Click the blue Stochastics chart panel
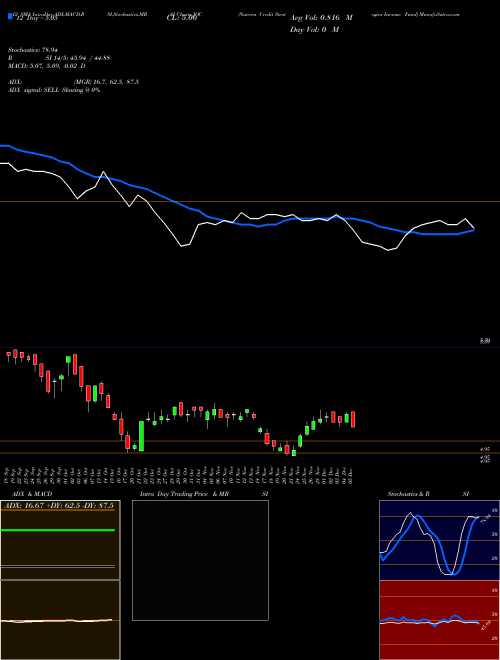The height and width of the screenshot is (660, 500). (439, 540)
